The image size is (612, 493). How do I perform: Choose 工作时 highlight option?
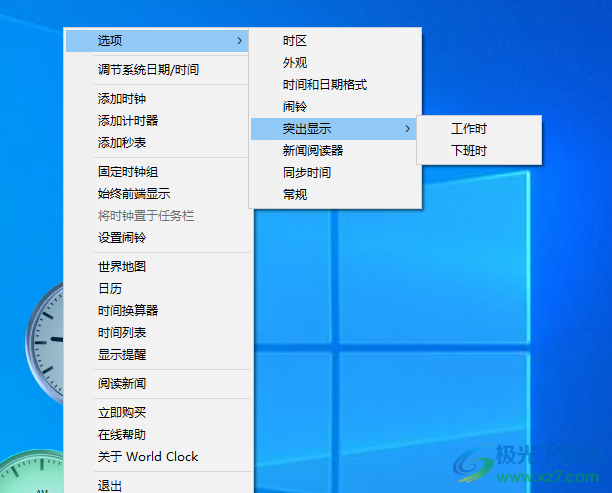479,128
